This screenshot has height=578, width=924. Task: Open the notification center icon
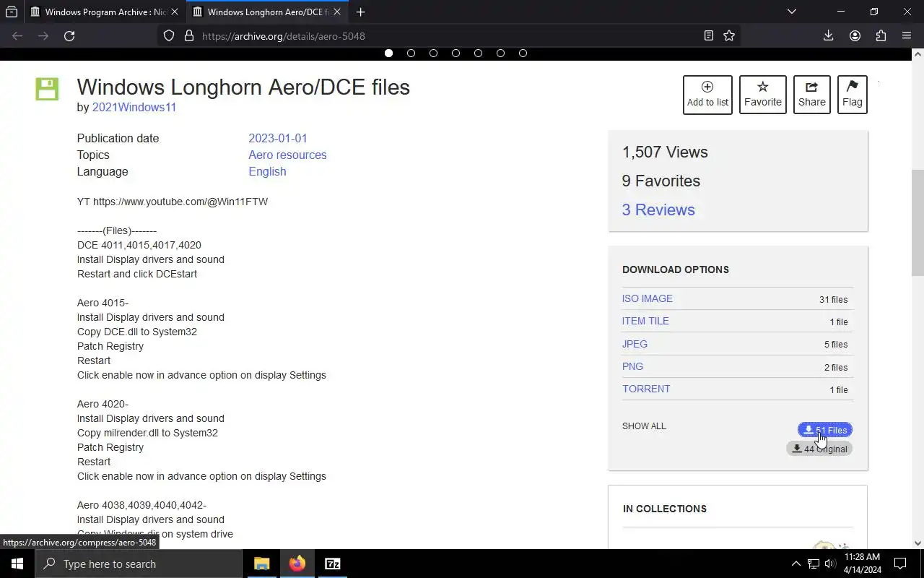(x=900, y=564)
